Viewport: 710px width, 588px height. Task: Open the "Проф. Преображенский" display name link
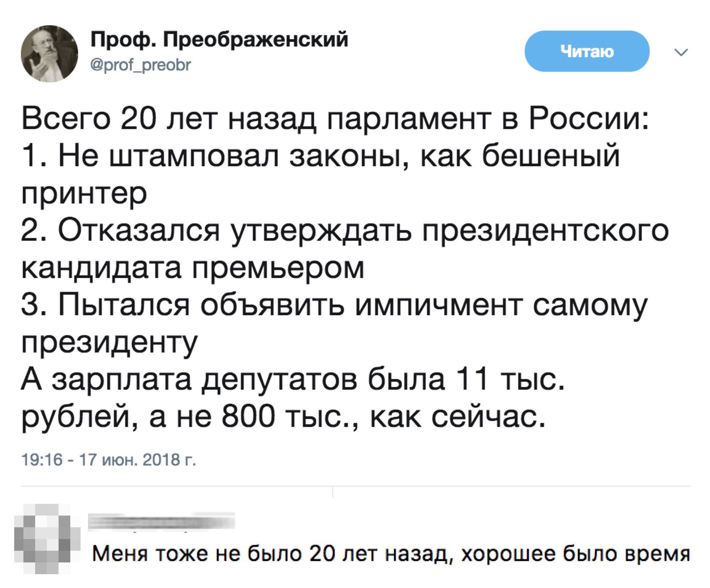[x=219, y=40]
